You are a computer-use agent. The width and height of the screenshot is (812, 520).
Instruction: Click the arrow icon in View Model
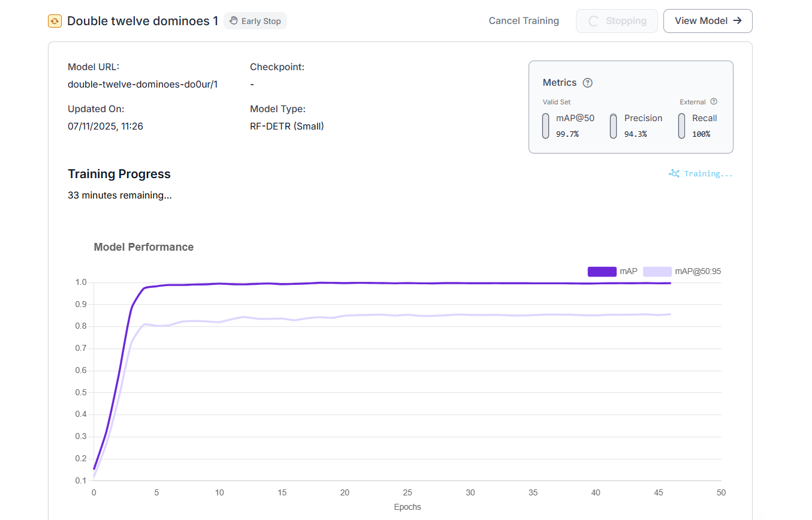click(738, 20)
